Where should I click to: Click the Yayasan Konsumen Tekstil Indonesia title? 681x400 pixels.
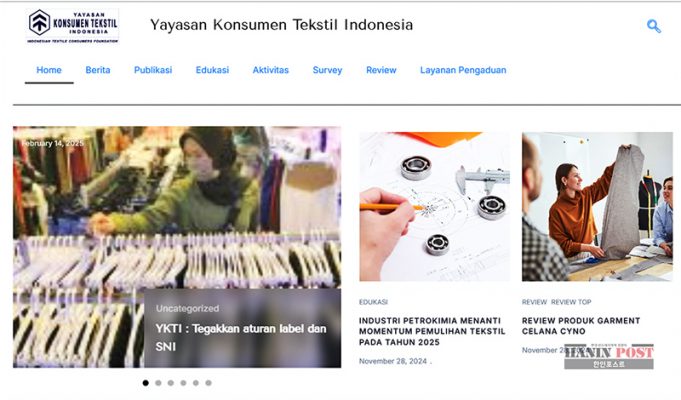coord(281,25)
